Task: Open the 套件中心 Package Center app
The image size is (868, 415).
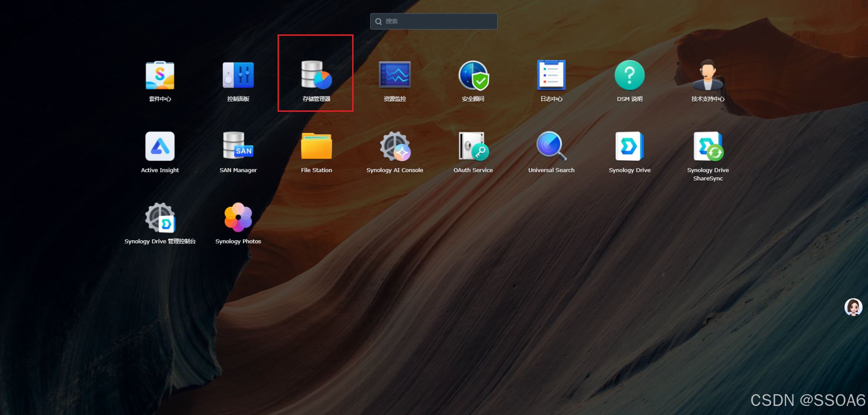Action: [160, 76]
